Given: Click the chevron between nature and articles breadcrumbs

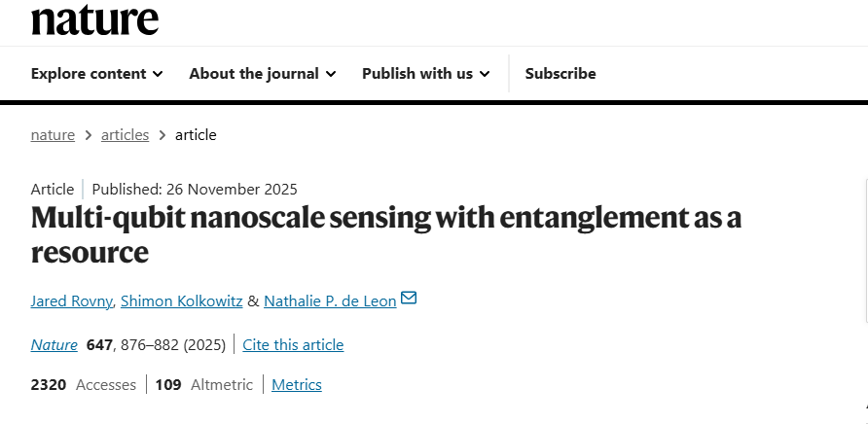Looking at the screenshot, I should point(88,134).
